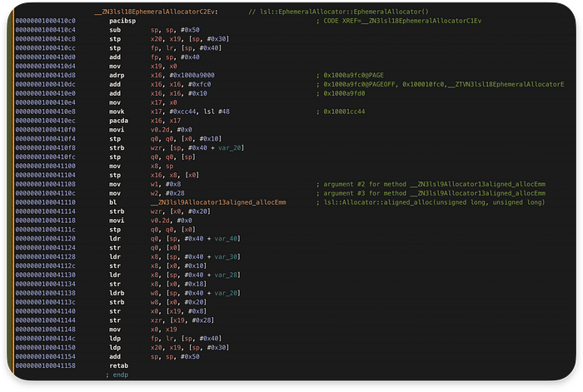
Task: Click var_20 in the strb wzr instruction
Action: tap(229, 148)
